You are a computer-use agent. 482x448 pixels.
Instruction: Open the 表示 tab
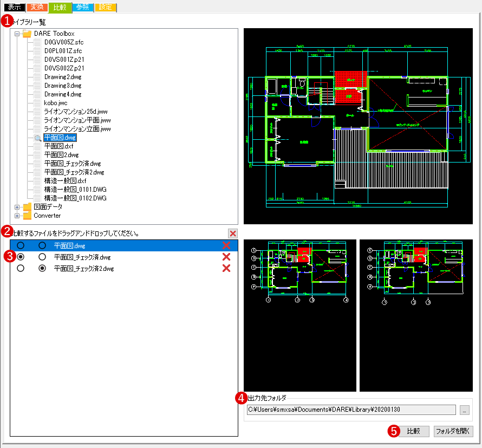pyautogui.click(x=15, y=7)
